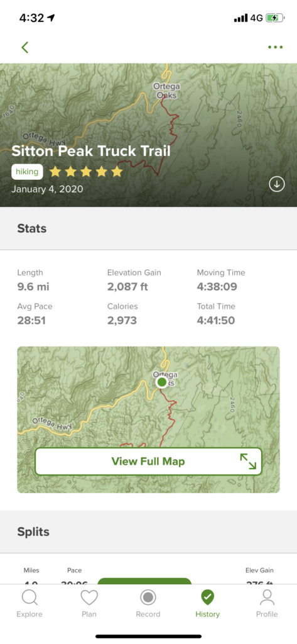This screenshot has width=297, height=644.
Task: Tap the green split pace bar
Action: [144, 580]
